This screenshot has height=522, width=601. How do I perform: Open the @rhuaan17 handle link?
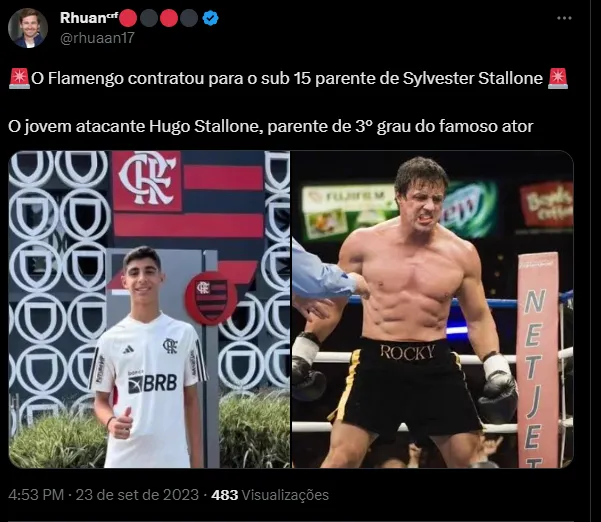point(97,38)
